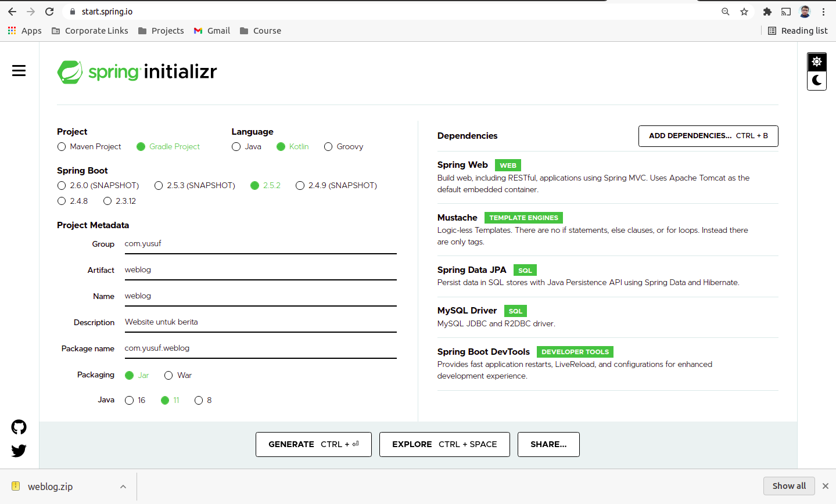Click the browser address bar URL
This screenshot has width=836, height=504.
click(x=107, y=12)
